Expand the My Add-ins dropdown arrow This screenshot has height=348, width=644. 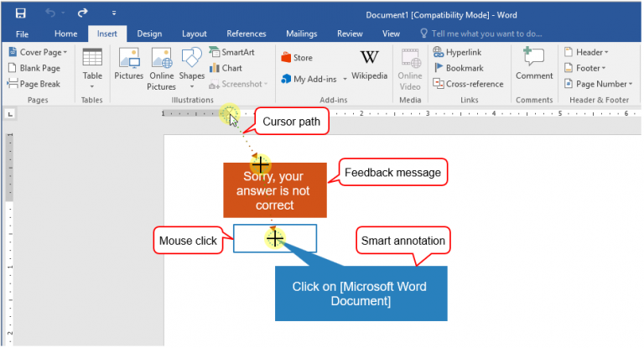(345, 79)
